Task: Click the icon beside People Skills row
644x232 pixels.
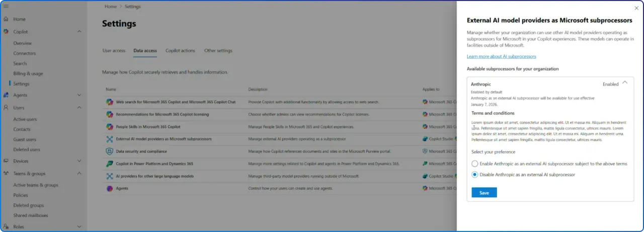Action: click(x=109, y=127)
